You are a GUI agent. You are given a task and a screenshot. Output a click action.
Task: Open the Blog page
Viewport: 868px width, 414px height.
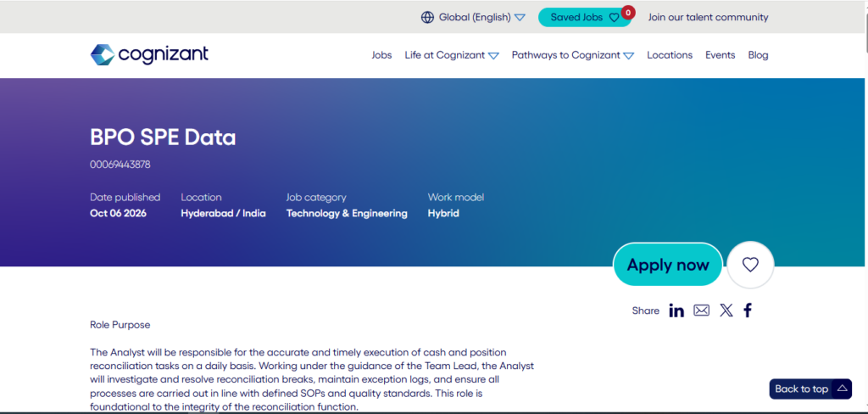tap(758, 55)
